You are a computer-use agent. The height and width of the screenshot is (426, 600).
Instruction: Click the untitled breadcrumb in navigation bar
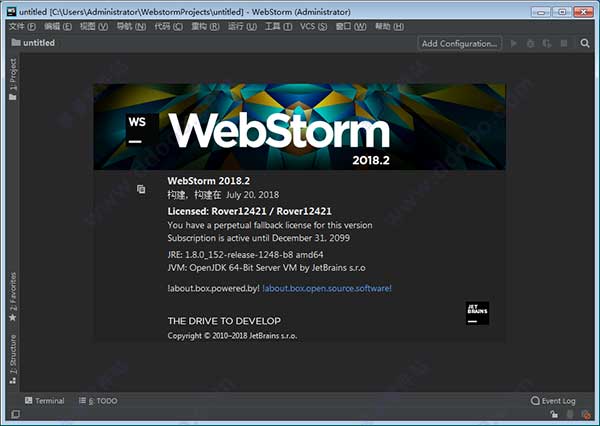pos(39,42)
